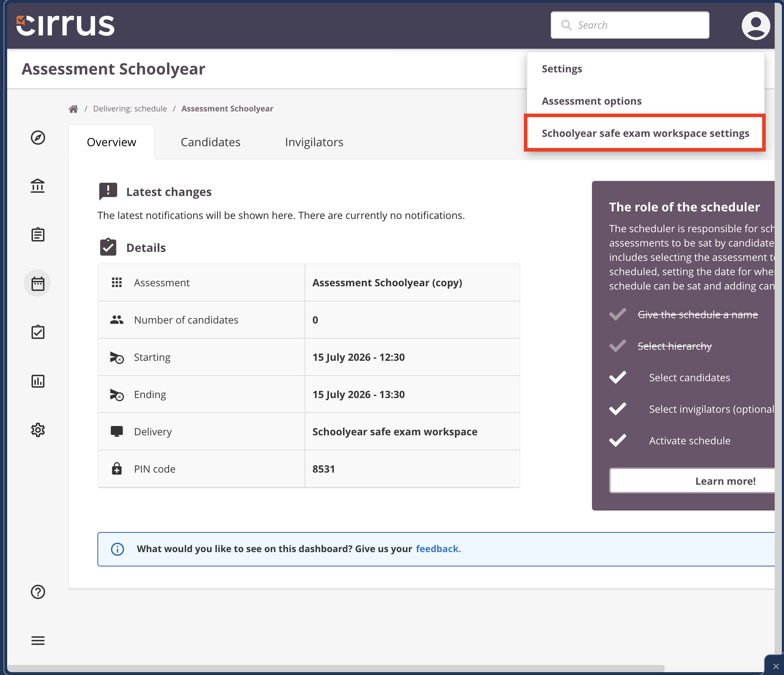Open Schoolyear safe exam workspace settings
The width and height of the screenshot is (784, 675).
click(645, 133)
